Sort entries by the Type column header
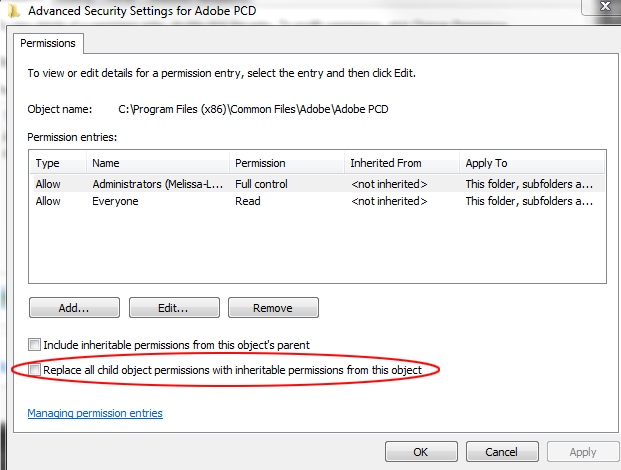Image resolution: width=621 pixels, height=470 pixels. click(58, 163)
